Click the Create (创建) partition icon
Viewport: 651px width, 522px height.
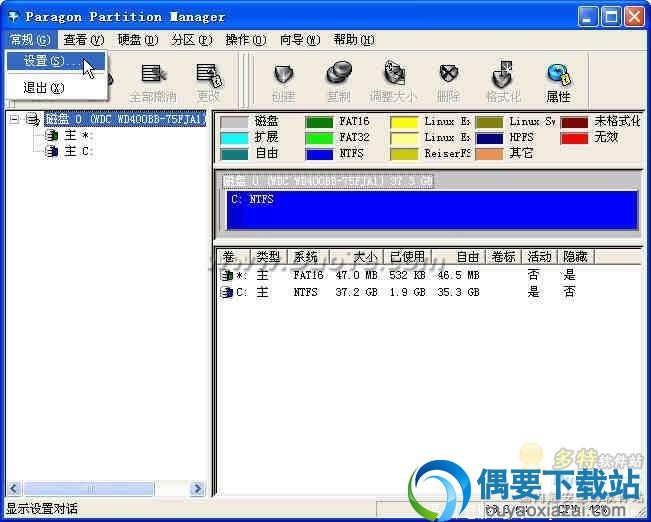[x=284, y=74]
